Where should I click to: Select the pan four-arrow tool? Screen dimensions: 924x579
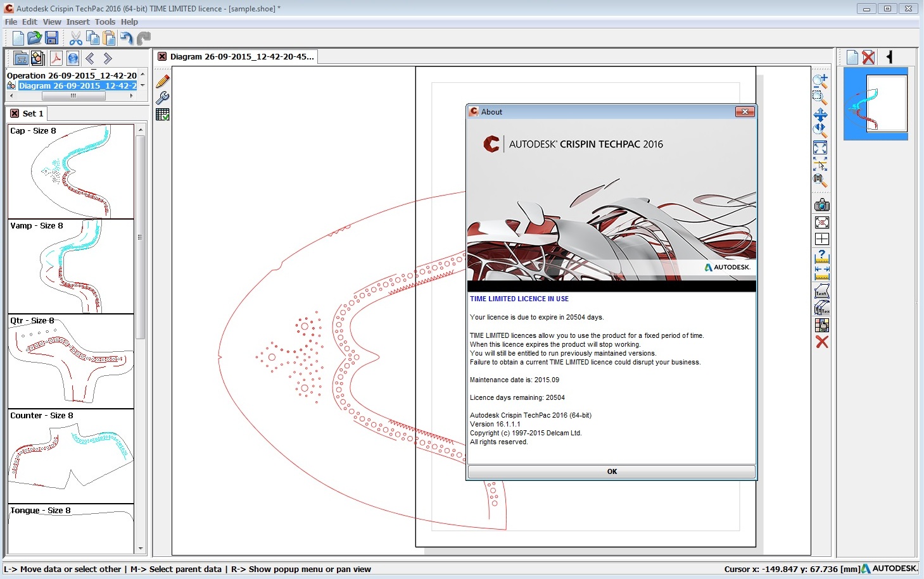(x=820, y=115)
